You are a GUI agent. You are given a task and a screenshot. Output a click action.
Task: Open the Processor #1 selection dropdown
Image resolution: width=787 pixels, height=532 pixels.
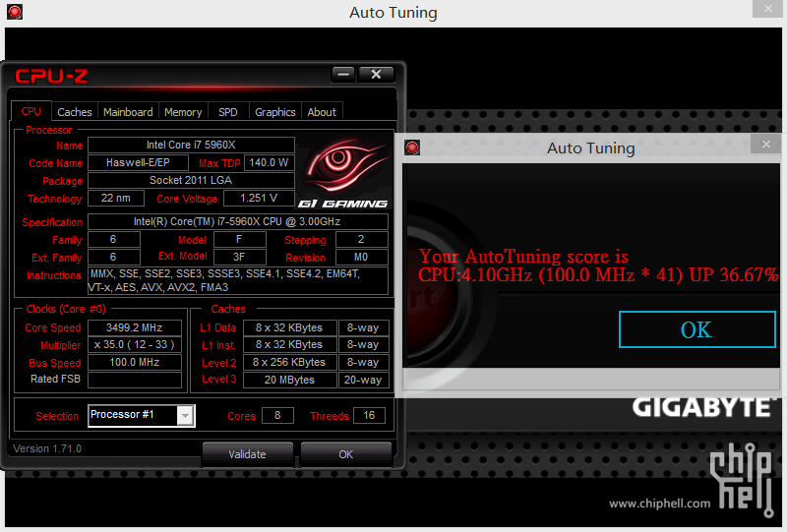pos(185,416)
